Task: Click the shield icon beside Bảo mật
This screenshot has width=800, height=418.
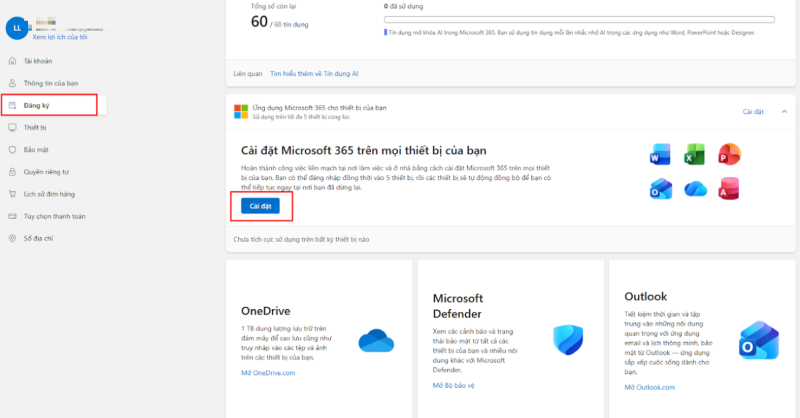Action: (12, 150)
